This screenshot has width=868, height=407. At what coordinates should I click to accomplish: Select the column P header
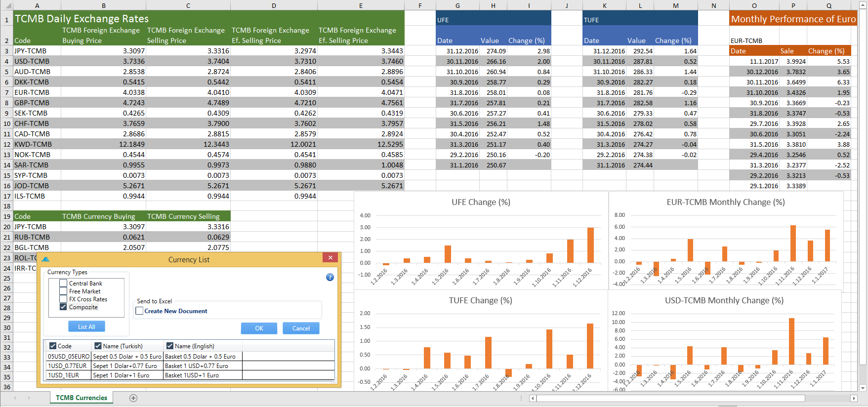(793, 5)
